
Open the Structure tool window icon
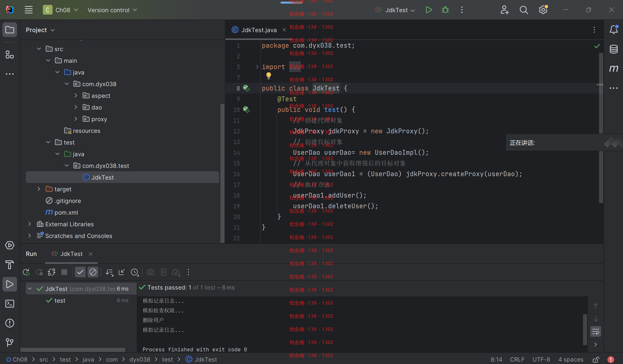[x=10, y=55]
